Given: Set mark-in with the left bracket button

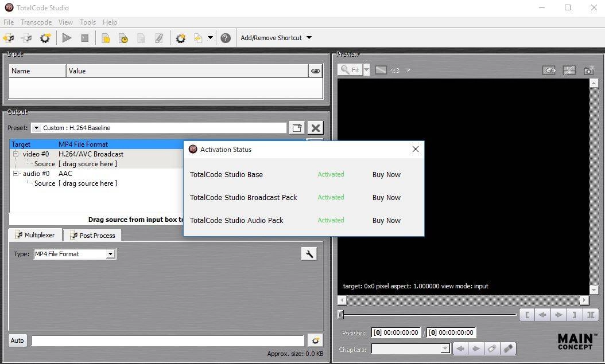Looking at the screenshot, I should [527, 315].
